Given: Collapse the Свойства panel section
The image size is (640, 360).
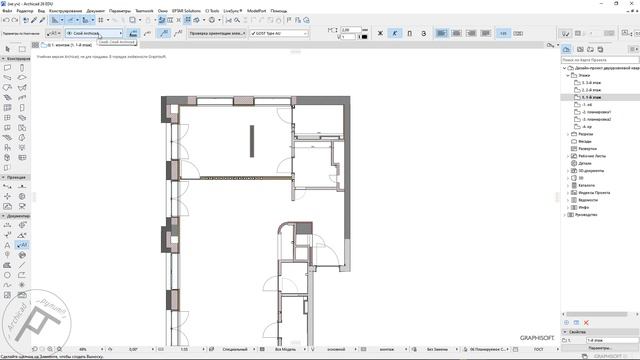Looking at the screenshot, I should 565,332.
